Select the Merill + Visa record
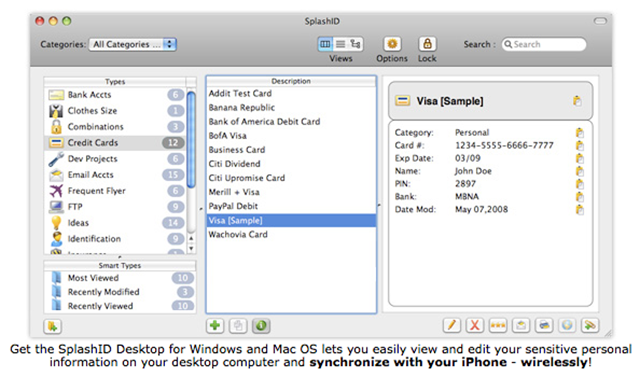 291,192
